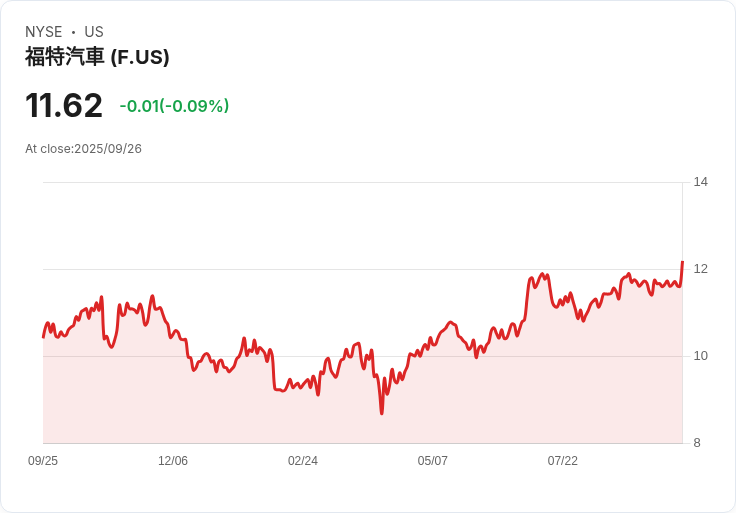This screenshot has height=513, width=736.
Task: Select the 02/24 date on x-axis
Action: coord(303,461)
